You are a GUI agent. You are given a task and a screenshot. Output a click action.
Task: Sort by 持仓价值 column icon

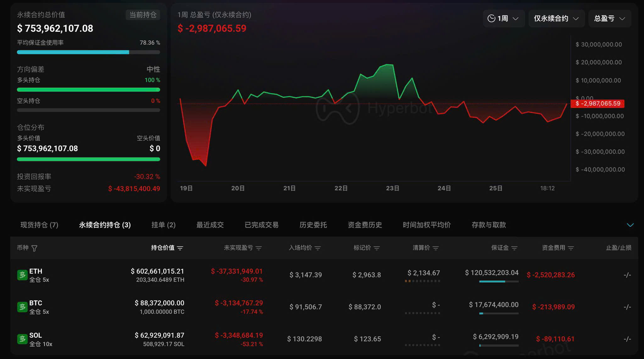tap(180, 248)
